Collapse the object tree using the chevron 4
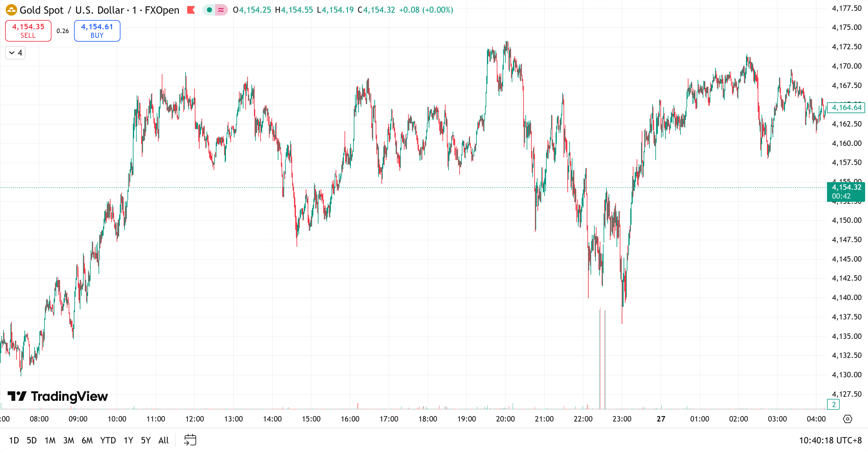Image resolution: width=868 pixels, height=452 pixels. coord(15,52)
